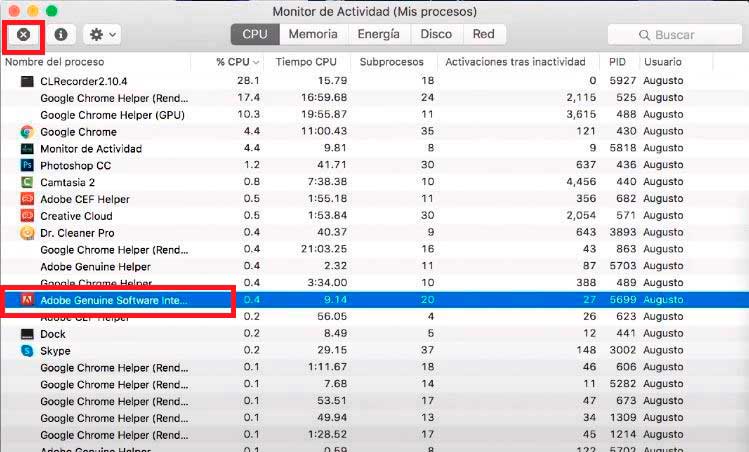This screenshot has height=452, width=749.
Task: Select the Skype process icon
Action: [27, 351]
